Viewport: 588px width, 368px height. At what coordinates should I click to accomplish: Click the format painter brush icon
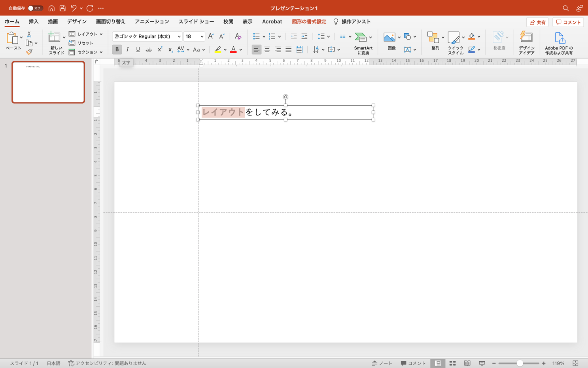coord(29,51)
